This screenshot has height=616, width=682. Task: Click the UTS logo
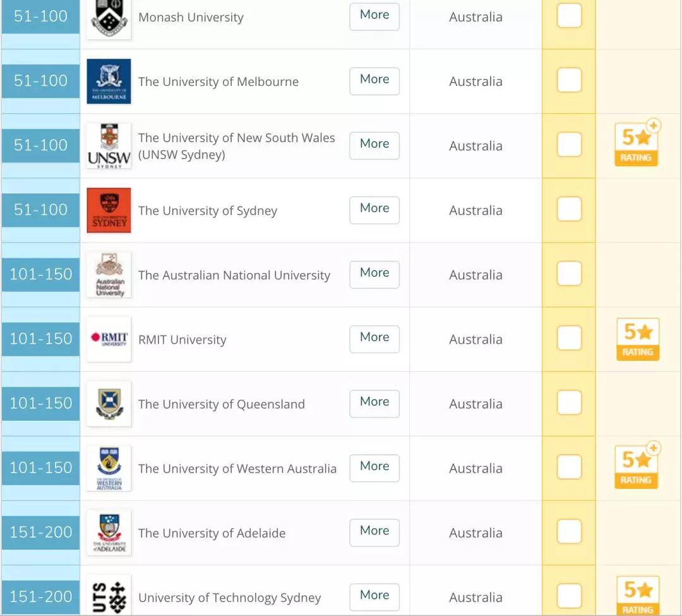click(x=109, y=596)
